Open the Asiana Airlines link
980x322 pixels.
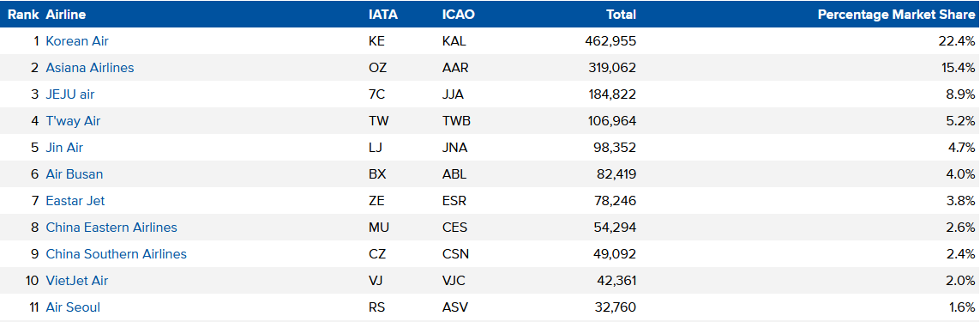90,68
